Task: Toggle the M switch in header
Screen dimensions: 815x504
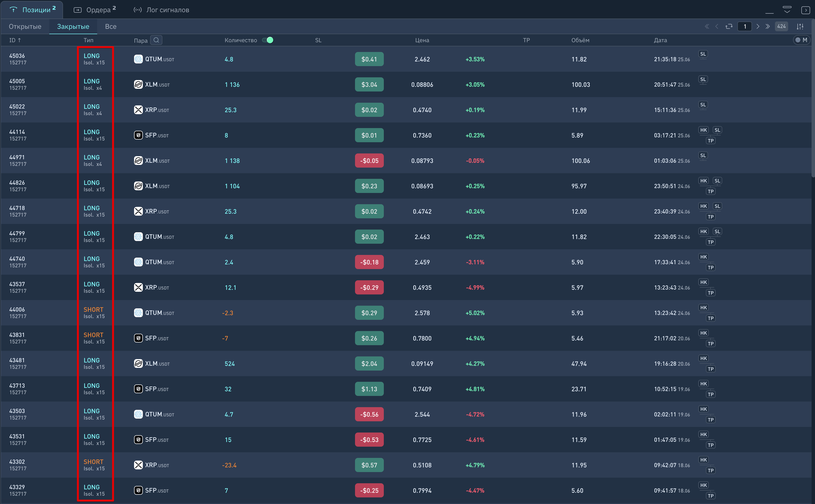Action: click(801, 40)
